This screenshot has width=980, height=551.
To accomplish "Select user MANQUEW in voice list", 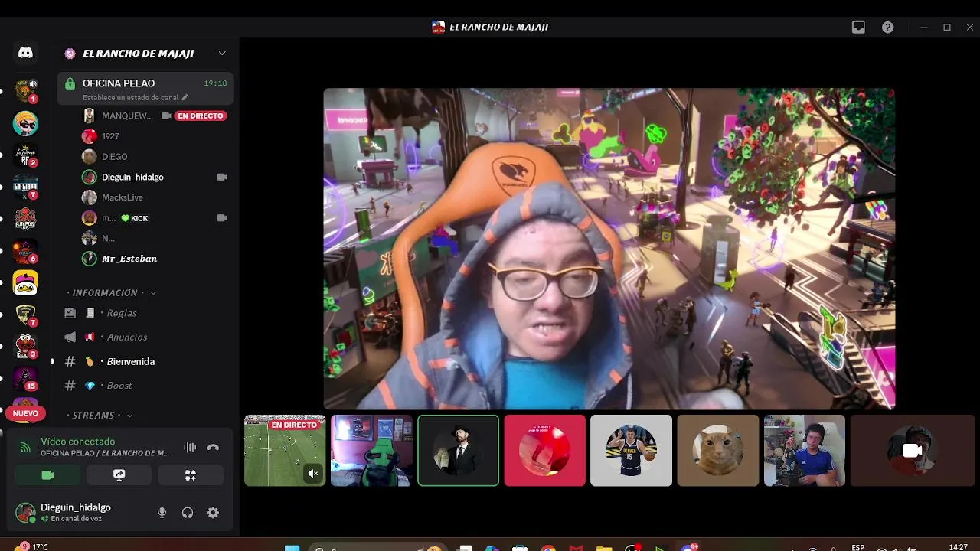I will click(126, 116).
